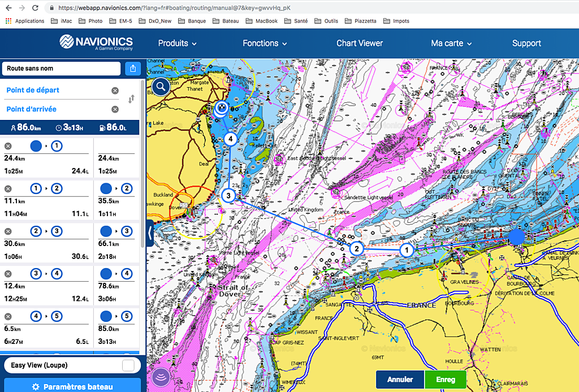
Task: Open the Support page
Action: [x=526, y=43]
